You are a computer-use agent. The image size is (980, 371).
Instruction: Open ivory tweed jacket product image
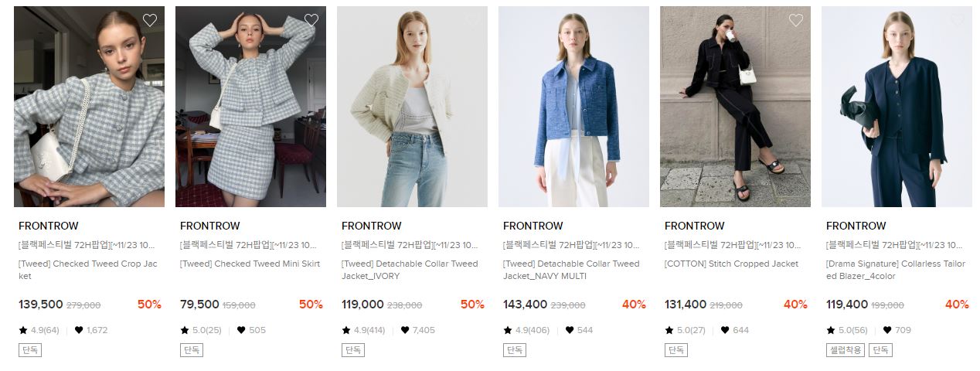pos(412,107)
